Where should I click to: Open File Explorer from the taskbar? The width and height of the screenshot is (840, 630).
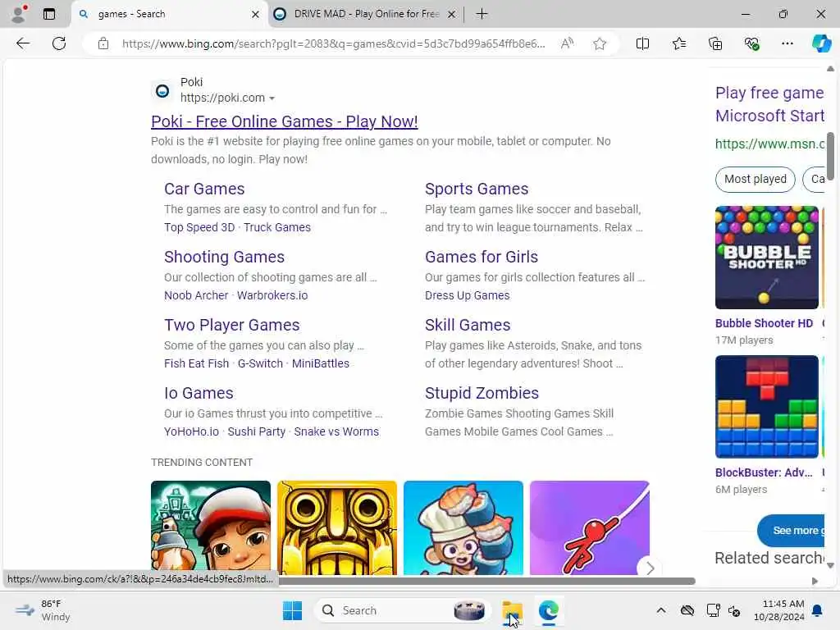point(512,610)
